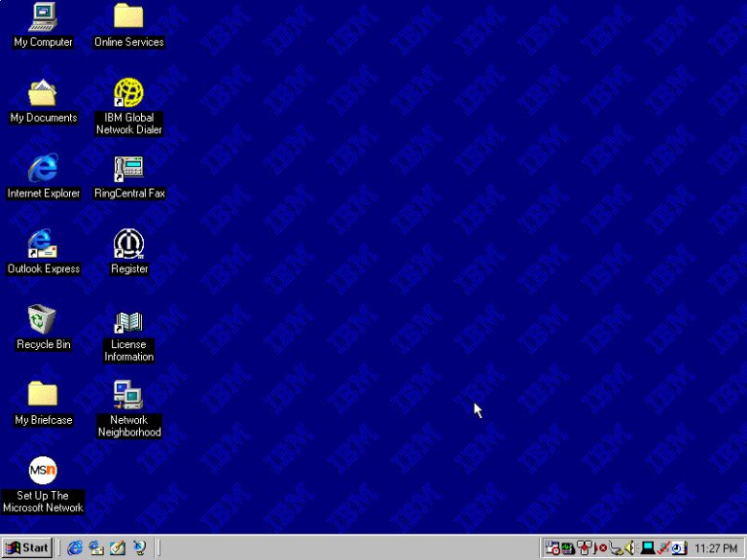The width and height of the screenshot is (747, 560).
Task: Click the green monitor graph tray icon
Action: [x=568, y=548]
